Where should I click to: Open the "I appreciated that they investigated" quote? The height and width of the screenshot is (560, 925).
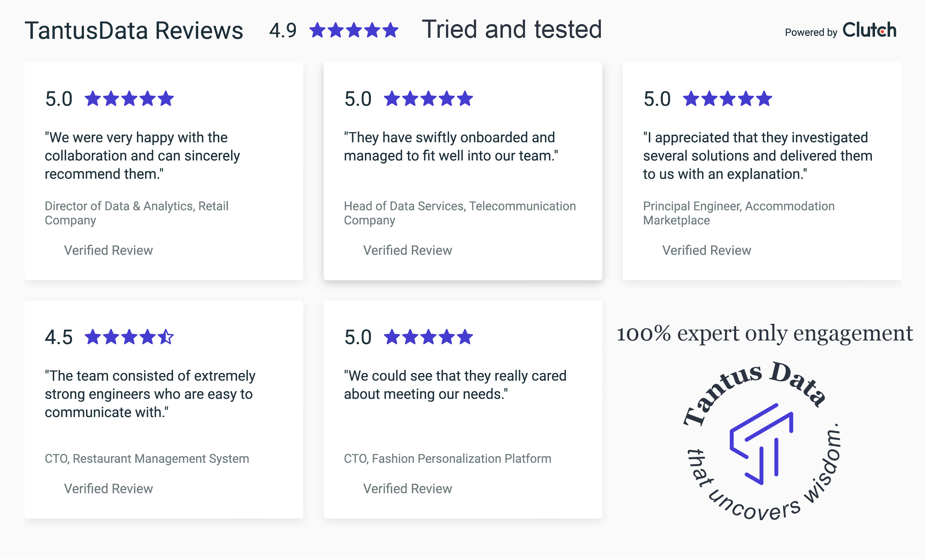757,156
